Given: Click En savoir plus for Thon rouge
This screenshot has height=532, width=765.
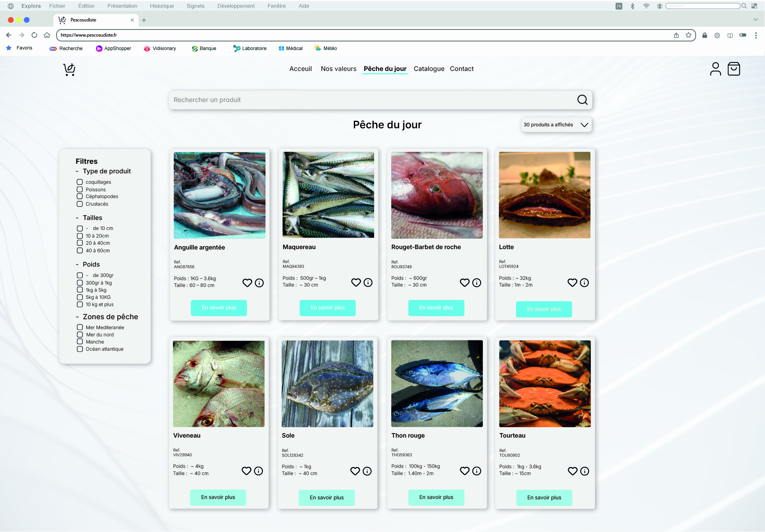Looking at the screenshot, I should tap(436, 497).
